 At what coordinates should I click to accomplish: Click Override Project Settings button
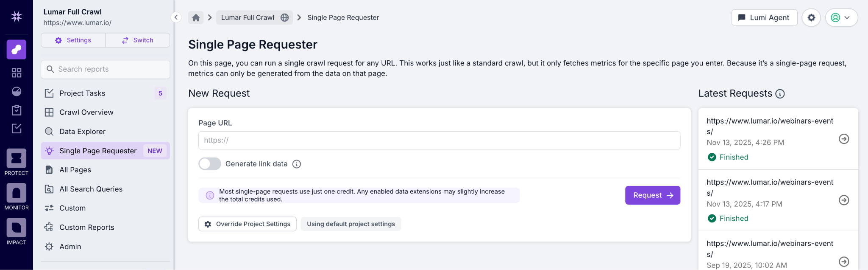[x=248, y=224]
